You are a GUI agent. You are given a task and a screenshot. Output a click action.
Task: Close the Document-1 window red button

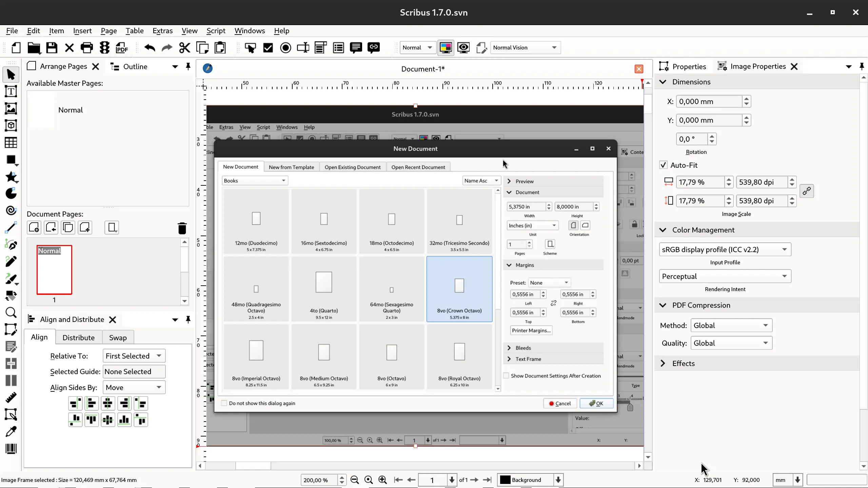pyautogui.click(x=639, y=69)
